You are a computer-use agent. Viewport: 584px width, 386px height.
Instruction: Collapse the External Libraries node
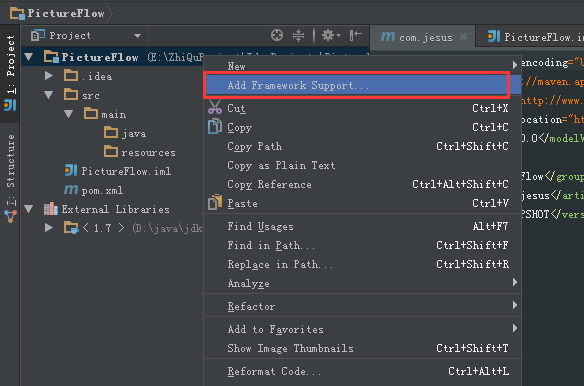[29, 209]
